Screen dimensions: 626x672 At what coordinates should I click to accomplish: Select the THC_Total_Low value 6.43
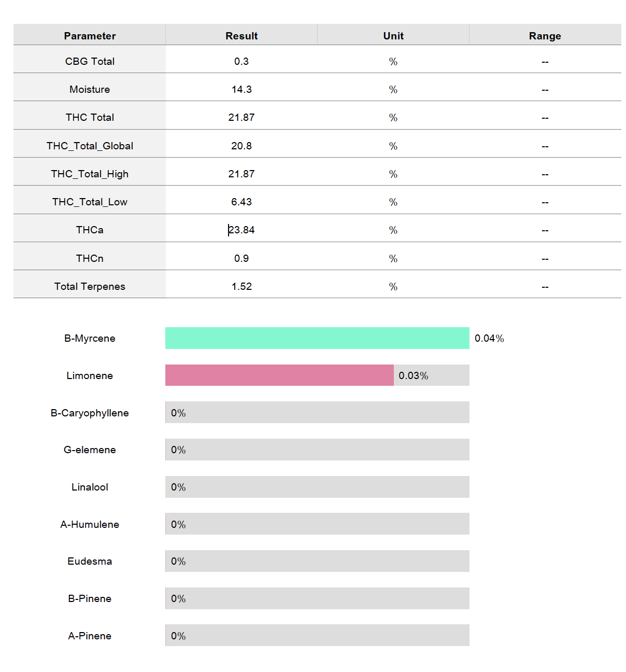click(241, 202)
